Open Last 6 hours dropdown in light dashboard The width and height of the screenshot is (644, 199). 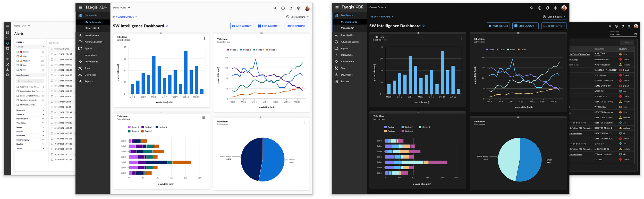pyautogui.click(x=298, y=17)
